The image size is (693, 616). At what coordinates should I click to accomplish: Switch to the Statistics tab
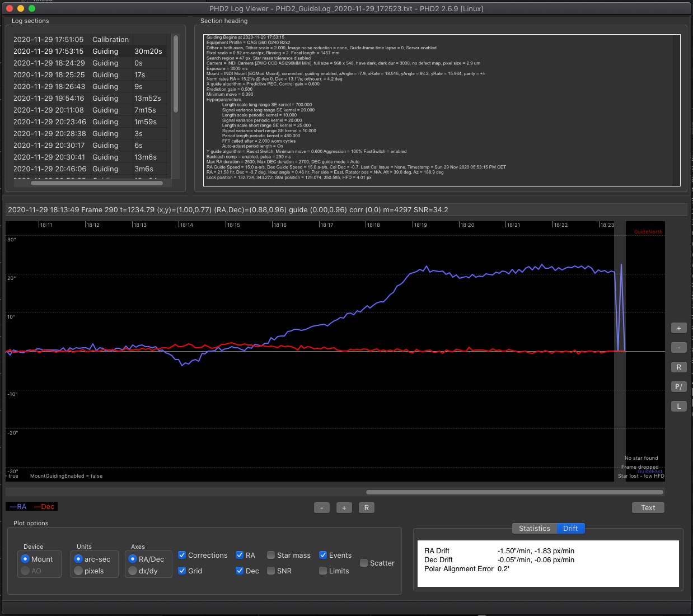535,529
